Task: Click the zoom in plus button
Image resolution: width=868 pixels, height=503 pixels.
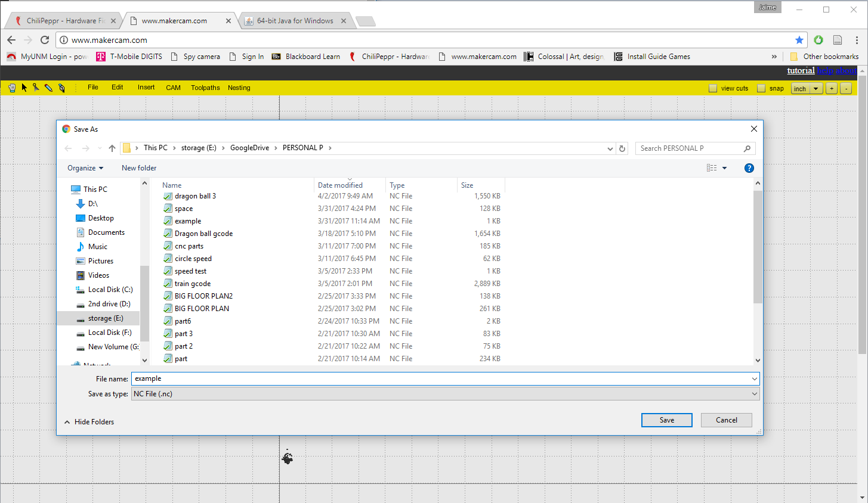Action: 832,88
